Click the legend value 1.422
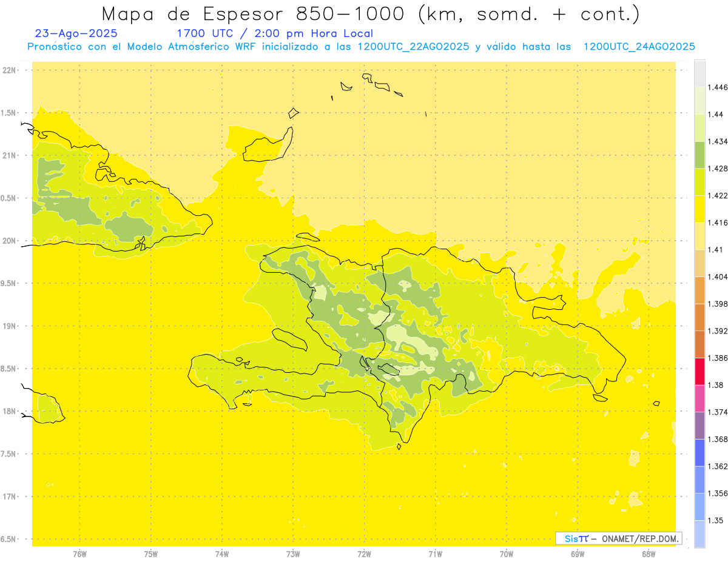Image resolution: width=728 pixels, height=562 pixels. [718, 195]
